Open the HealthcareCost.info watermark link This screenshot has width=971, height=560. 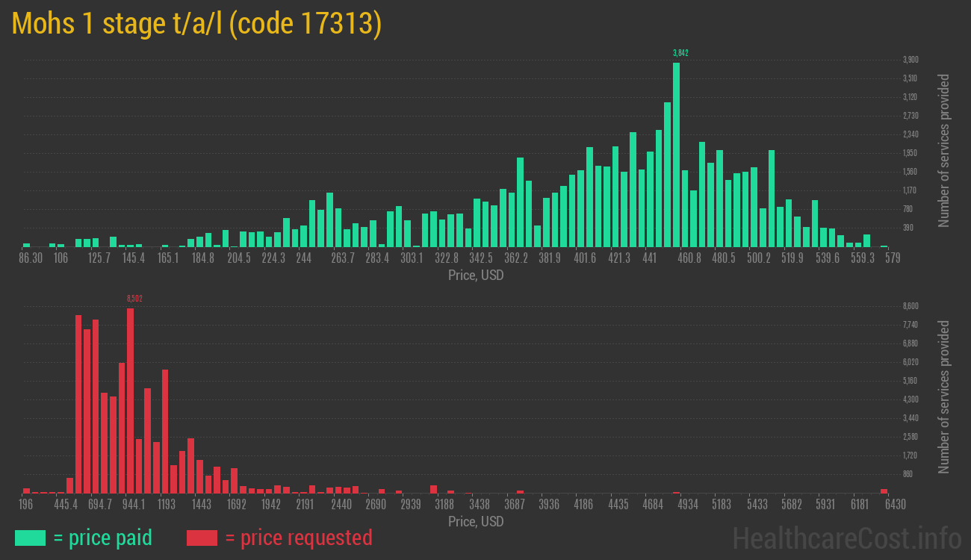tap(846, 538)
